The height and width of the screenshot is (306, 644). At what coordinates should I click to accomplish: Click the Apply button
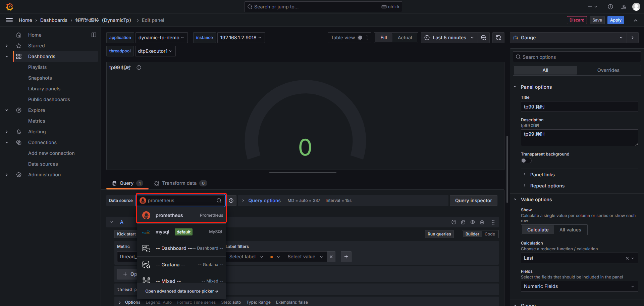coord(615,20)
